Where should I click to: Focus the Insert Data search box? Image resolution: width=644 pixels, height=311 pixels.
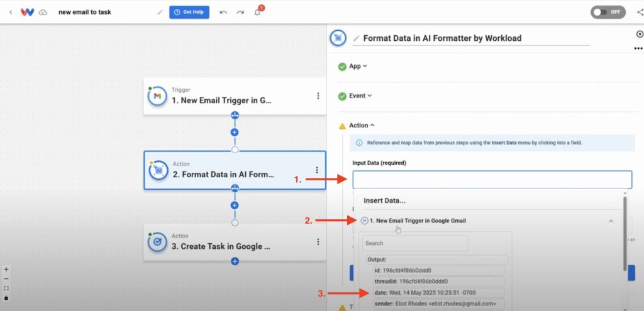[x=415, y=243]
